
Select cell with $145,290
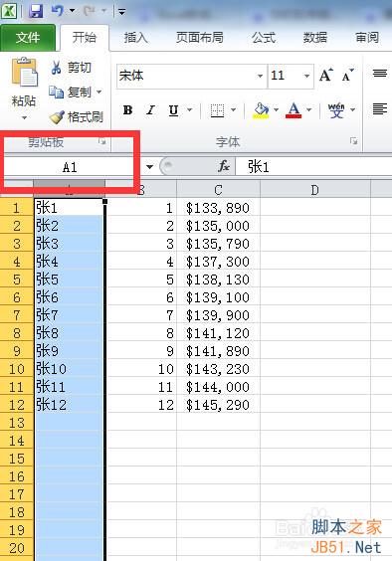tap(218, 404)
